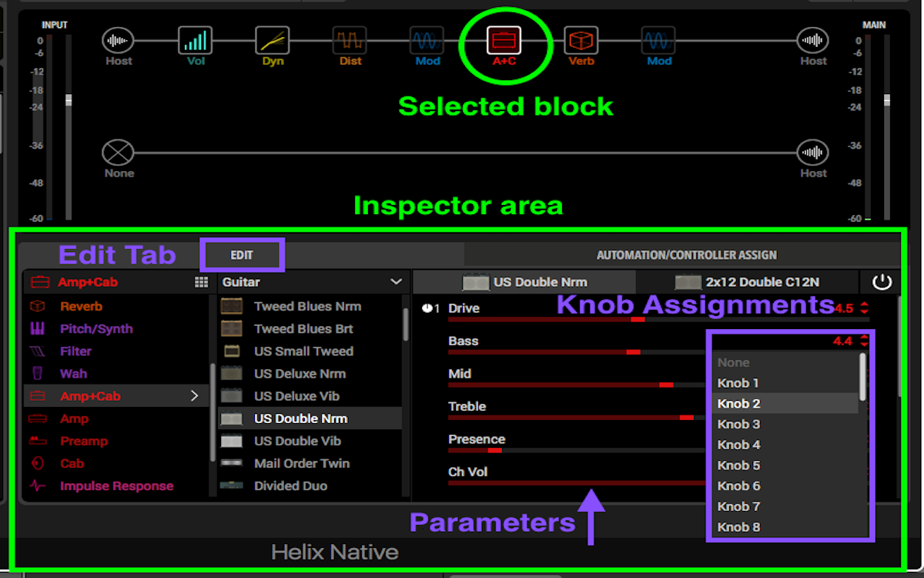The width and height of the screenshot is (924, 578).
Task: Select the Mod block after Verb
Action: [x=658, y=41]
